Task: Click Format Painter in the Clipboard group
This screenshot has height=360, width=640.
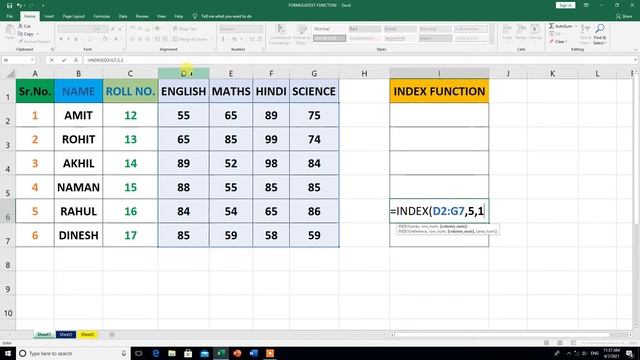Action: 34,41
